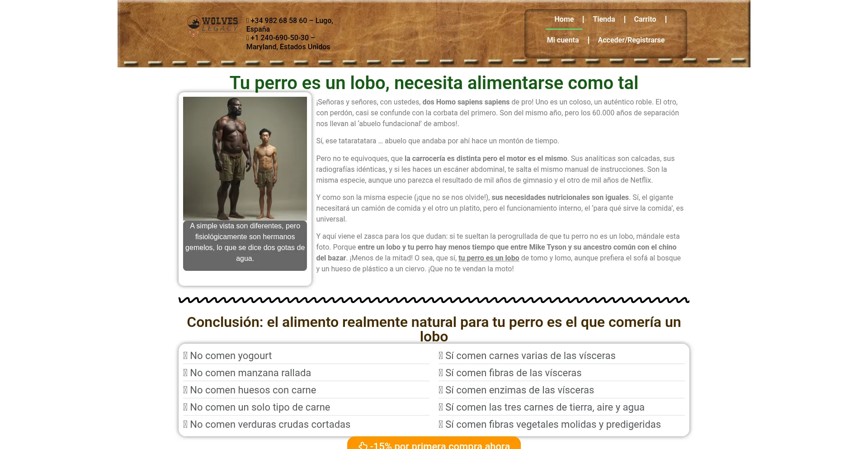Click the paragraph starting 'Sí, ese tataratatara'
The image size is (868, 449).
click(x=438, y=141)
